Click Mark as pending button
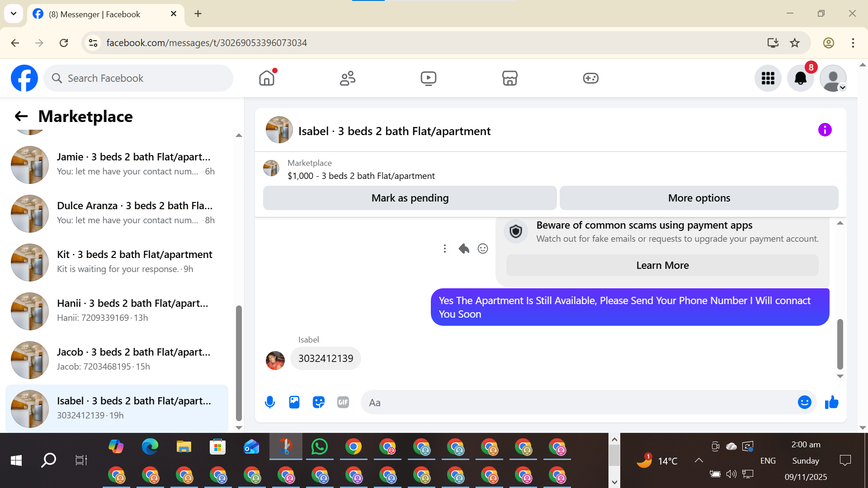868x488 pixels. [410, 198]
